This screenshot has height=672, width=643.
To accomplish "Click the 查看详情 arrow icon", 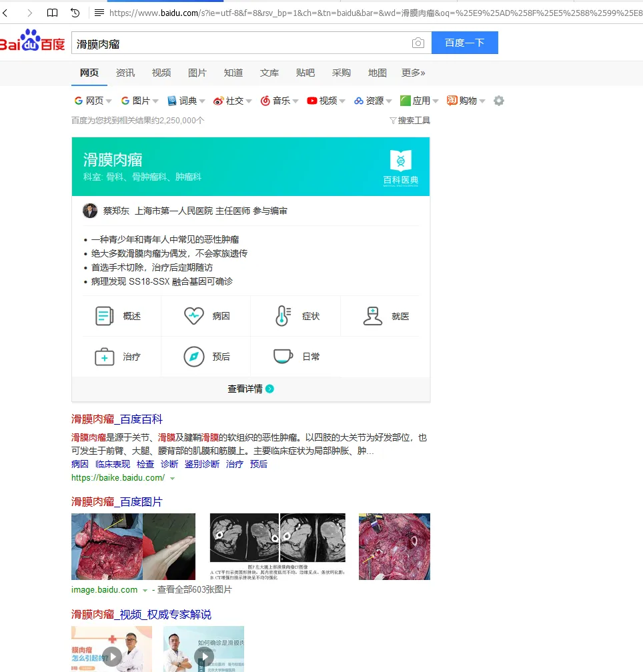I will click(x=269, y=389).
